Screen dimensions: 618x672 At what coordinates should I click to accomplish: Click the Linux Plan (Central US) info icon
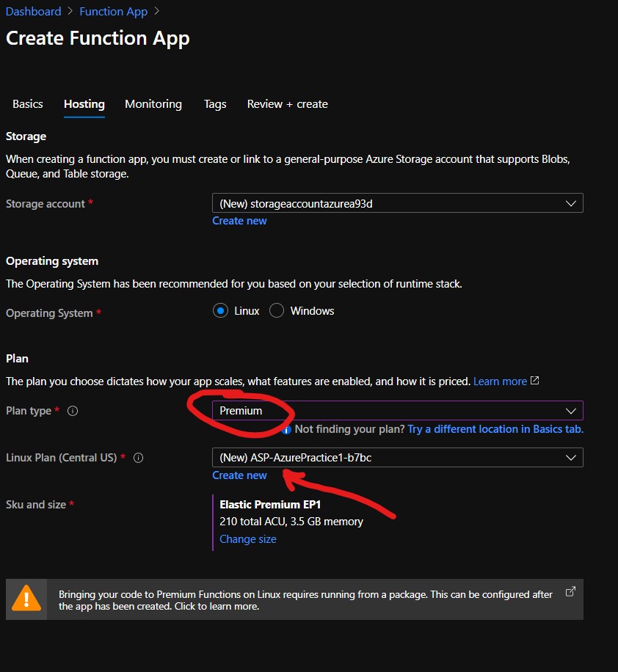point(139,459)
